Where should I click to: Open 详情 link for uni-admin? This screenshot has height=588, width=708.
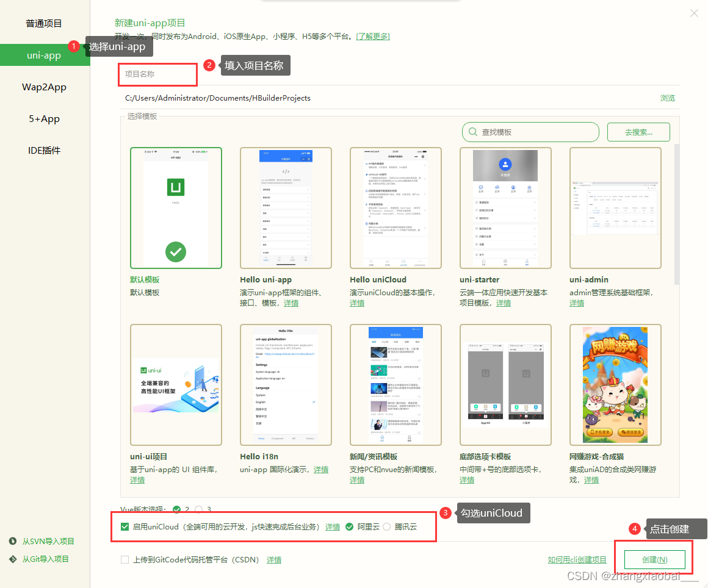[577, 303]
